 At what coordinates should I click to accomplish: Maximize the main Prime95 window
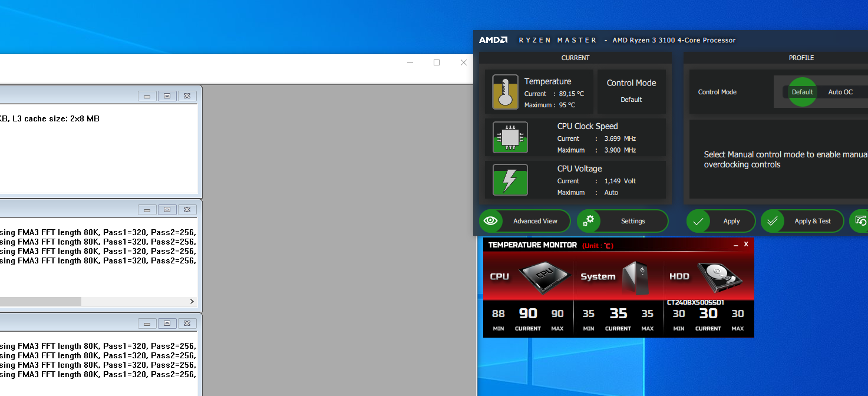point(437,62)
